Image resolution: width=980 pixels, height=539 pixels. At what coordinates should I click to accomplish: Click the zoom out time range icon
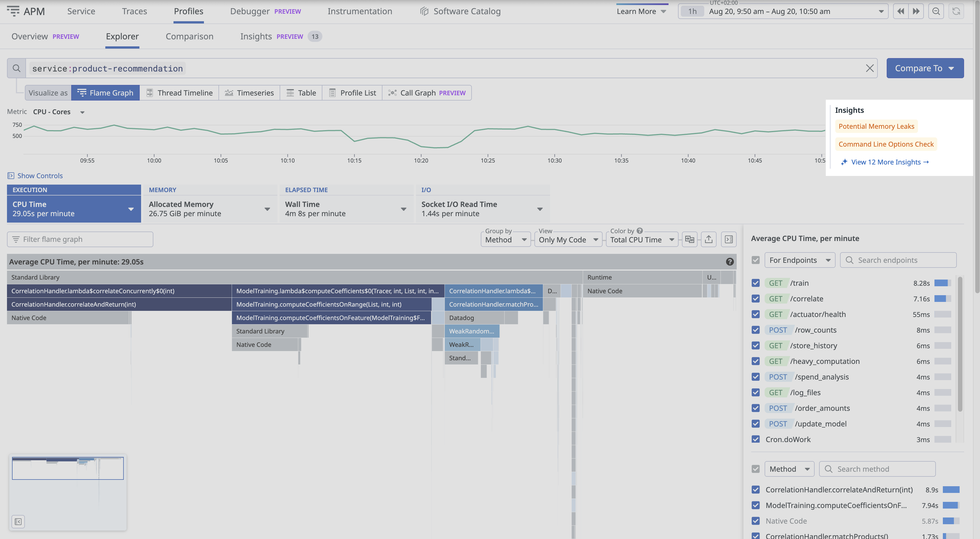pyautogui.click(x=936, y=11)
